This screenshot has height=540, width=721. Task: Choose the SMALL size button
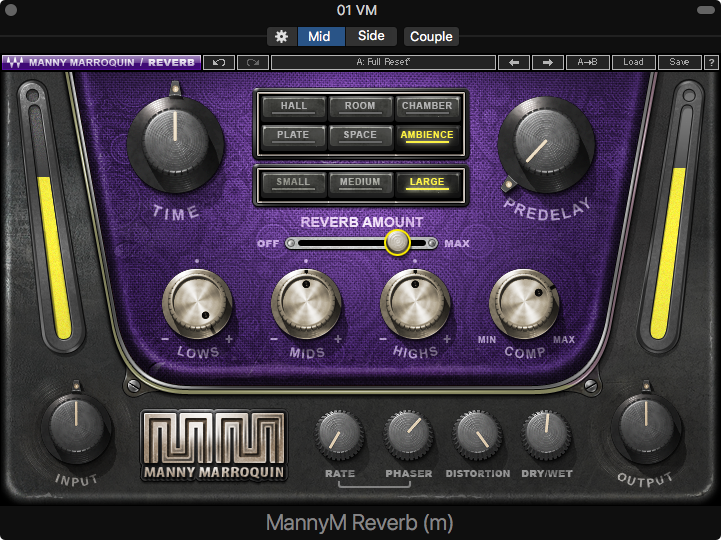(x=293, y=183)
